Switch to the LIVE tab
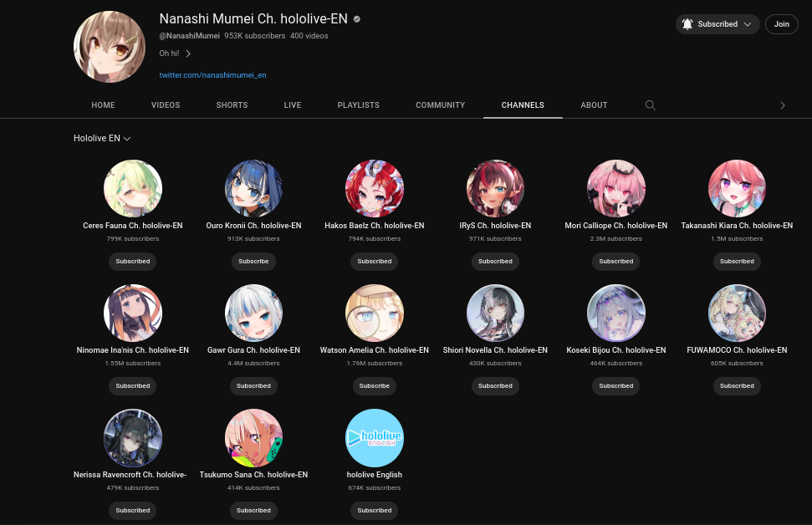This screenshot has width=812, height=525. click(293, 105)
